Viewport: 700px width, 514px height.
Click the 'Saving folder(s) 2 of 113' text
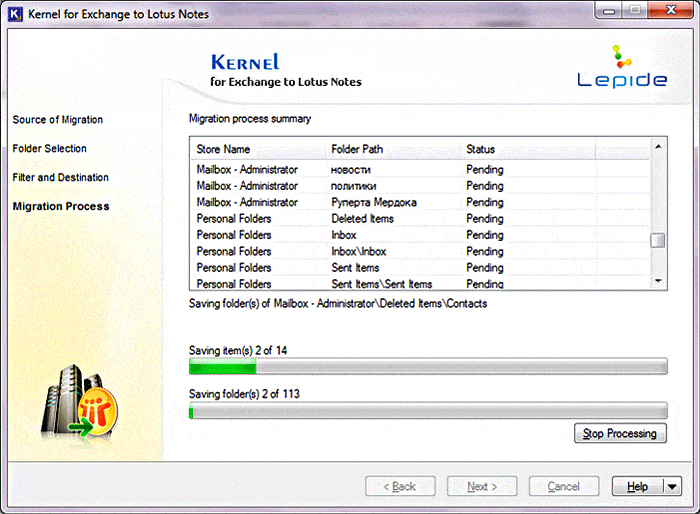tap(244, 394)
